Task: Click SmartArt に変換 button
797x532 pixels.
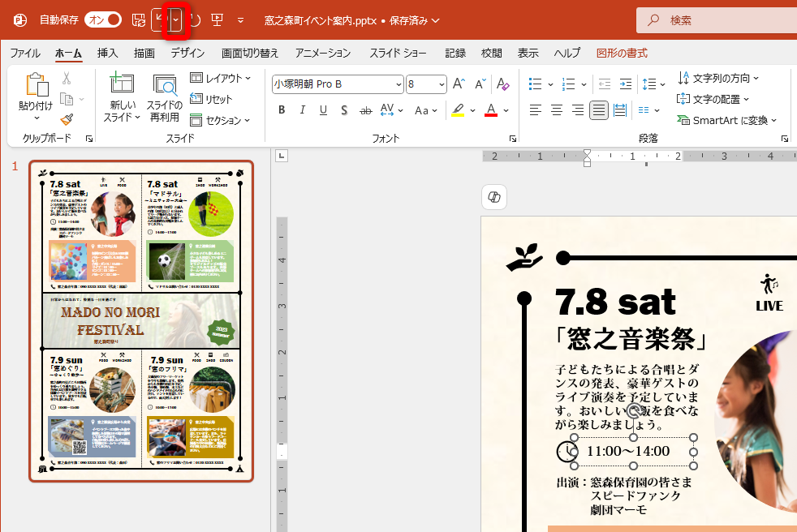Action: [727, 120]
